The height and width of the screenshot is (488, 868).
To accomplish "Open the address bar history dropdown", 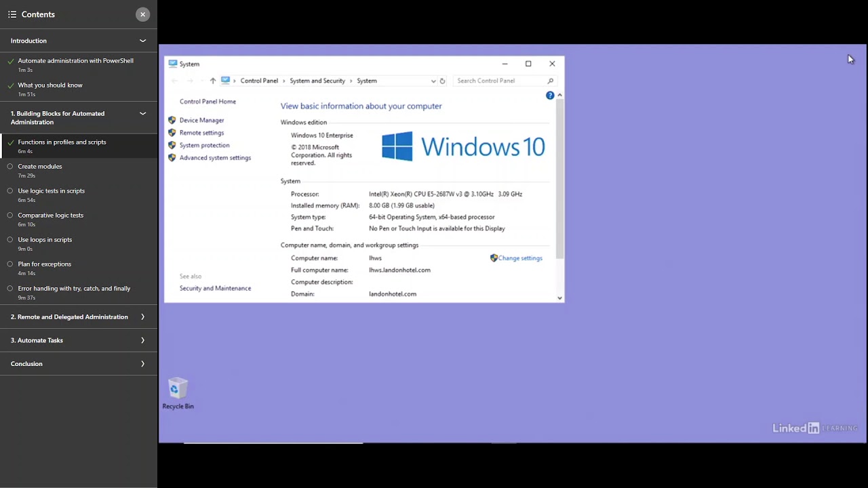I will (433, 81).
